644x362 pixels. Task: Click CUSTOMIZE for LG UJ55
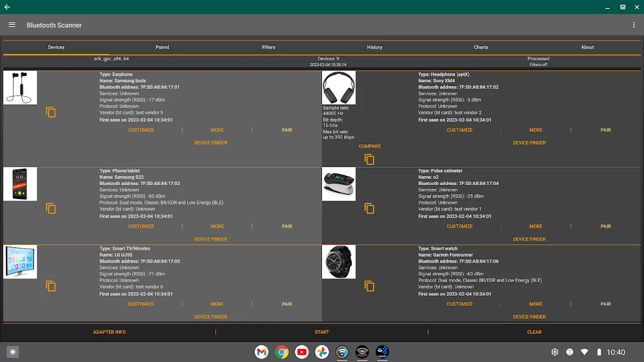[141, 304]
